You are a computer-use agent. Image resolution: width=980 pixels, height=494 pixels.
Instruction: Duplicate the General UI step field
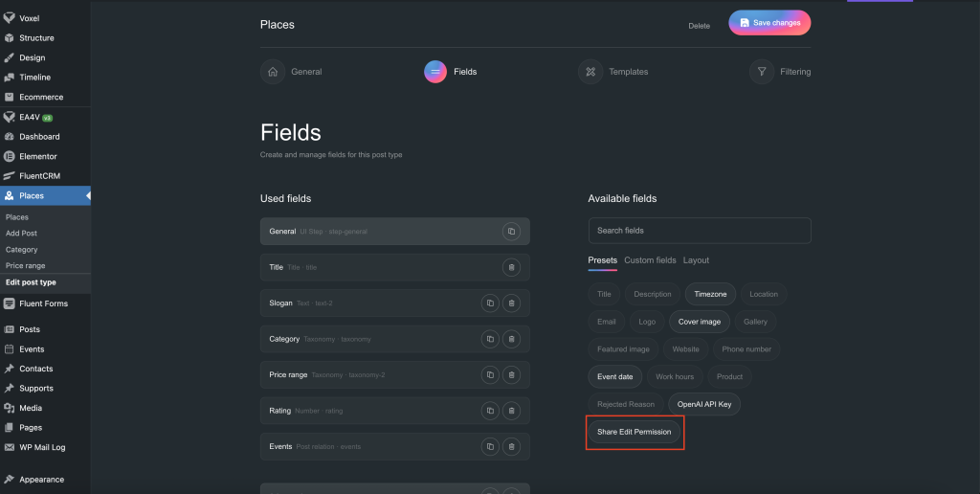[x=511, y=232]
